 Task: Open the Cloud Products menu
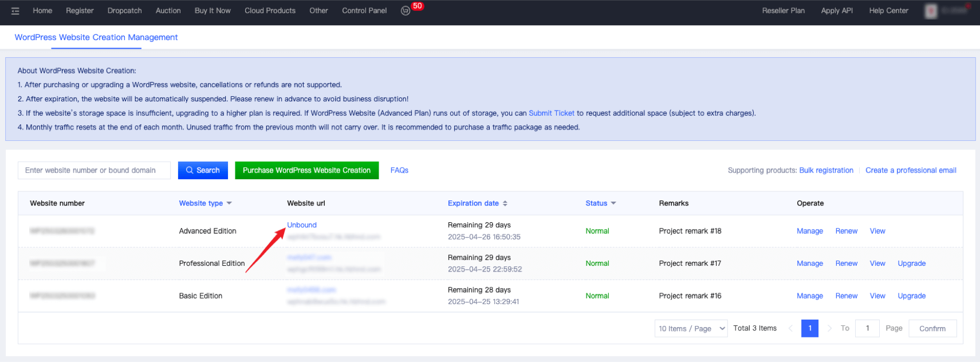tap(270, 11)
